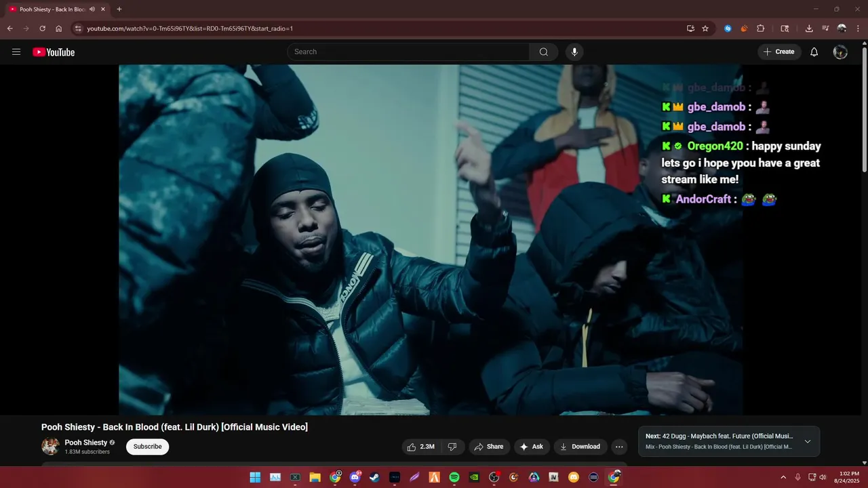
Task: Open Chrome three-dot menu
Action: (x=858, y=28)
